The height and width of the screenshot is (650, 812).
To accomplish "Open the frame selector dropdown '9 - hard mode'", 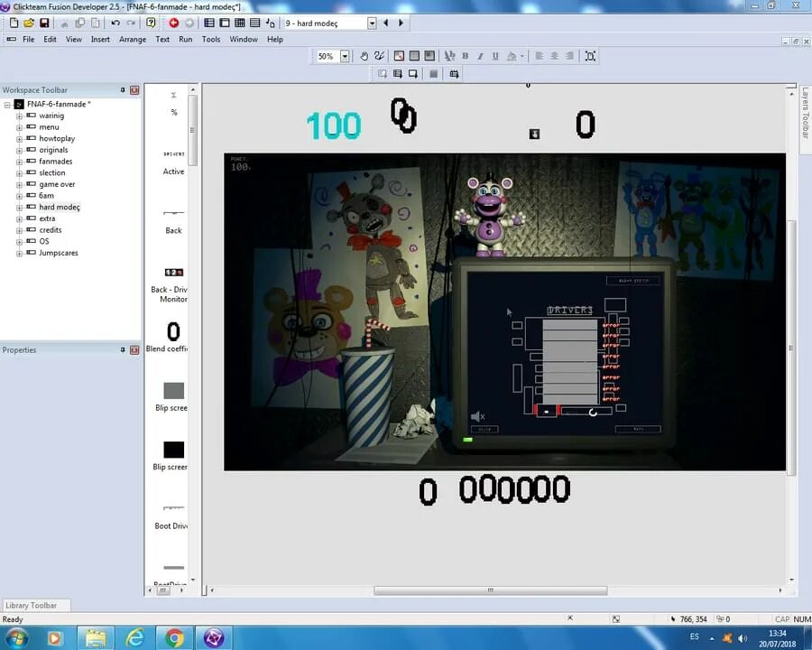I will click(372, 23).
